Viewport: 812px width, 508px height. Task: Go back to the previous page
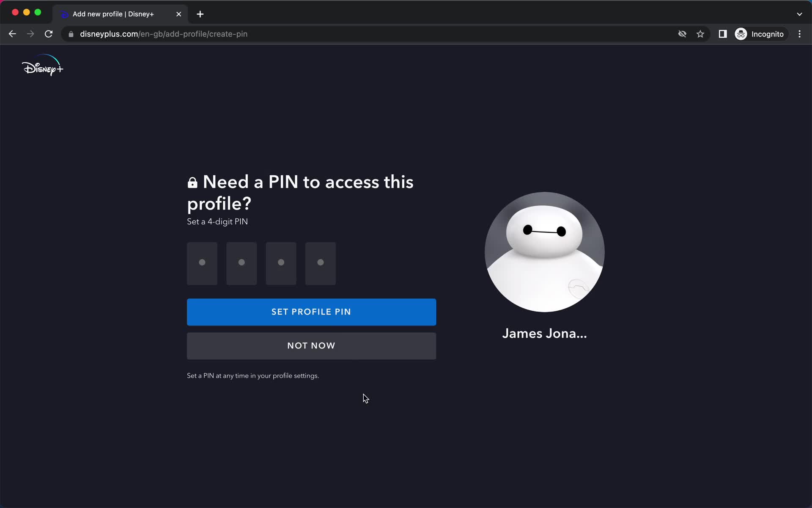pos(12,34)
